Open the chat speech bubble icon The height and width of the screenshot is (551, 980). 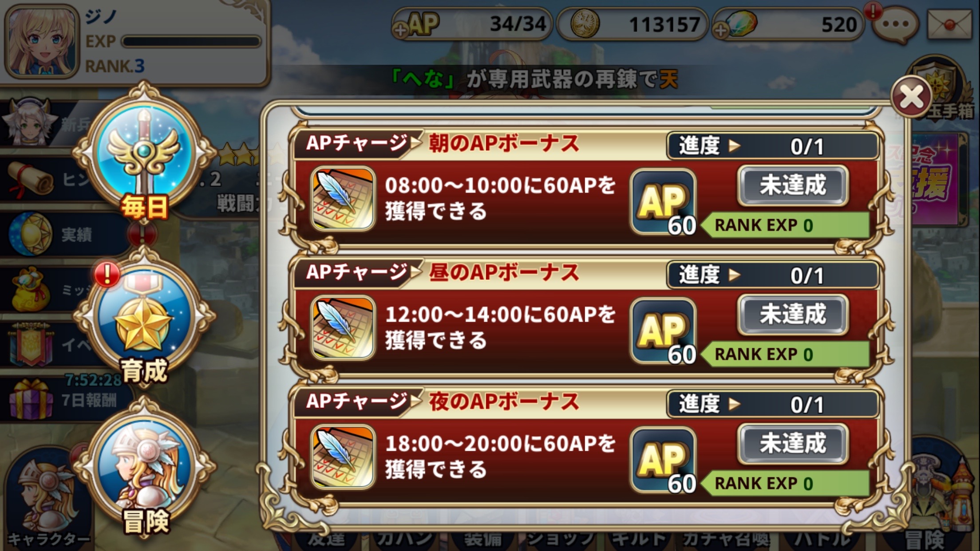[x=895, y=24]
